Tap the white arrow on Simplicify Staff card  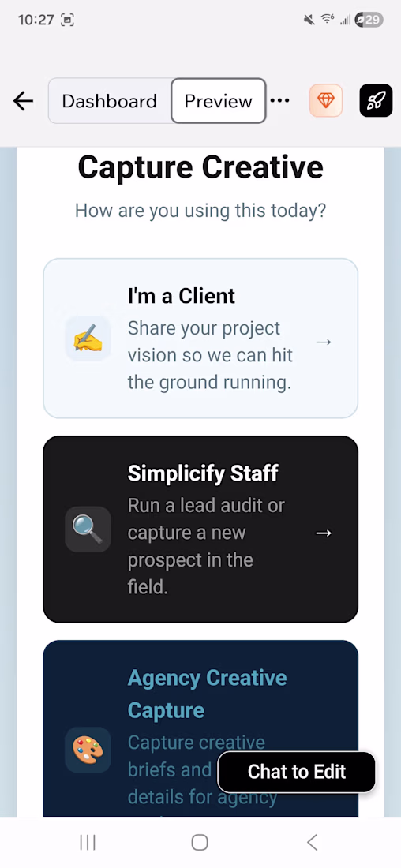(x=324, y=533)
